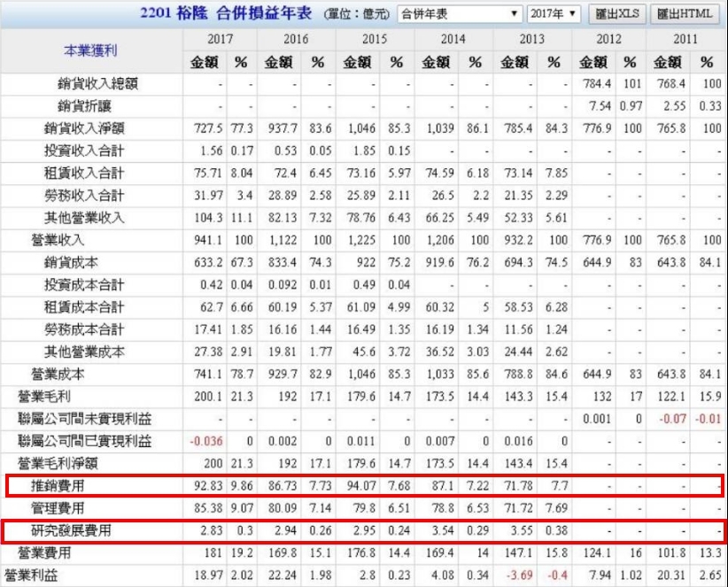Click the 匯出HTML export button
728x587 pixels.
pos(685,14)
